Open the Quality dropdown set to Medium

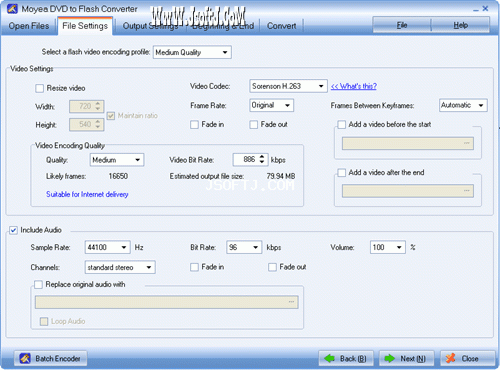pyautogui.click(x=117, y=160)
